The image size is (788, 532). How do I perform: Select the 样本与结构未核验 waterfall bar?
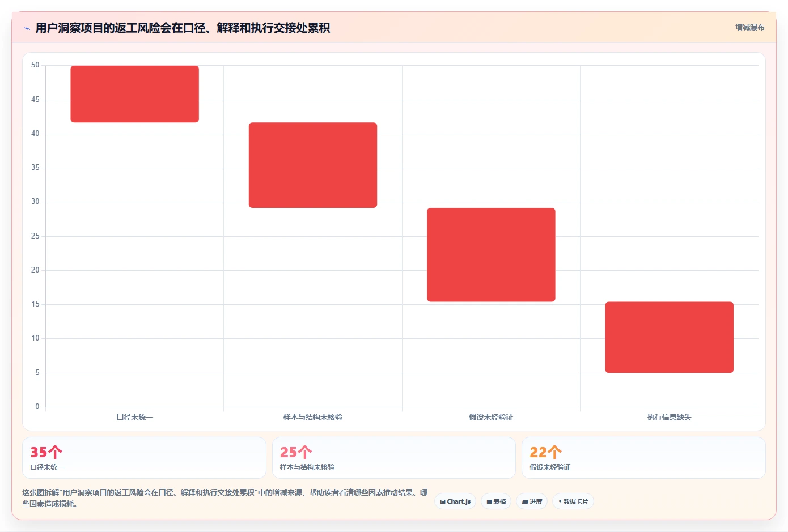pyautogui.click(x=313, y=165)
